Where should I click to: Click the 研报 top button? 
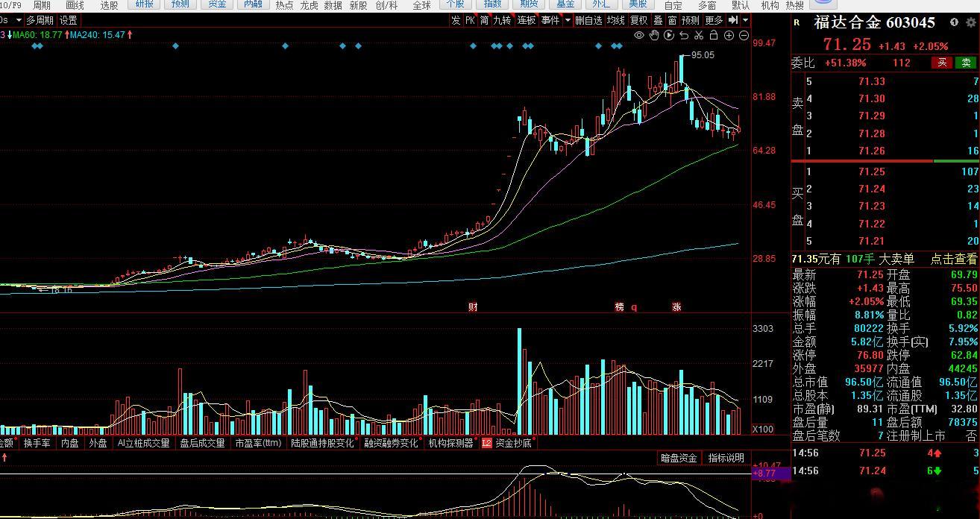pyautogui.click(x=144, y=4)
